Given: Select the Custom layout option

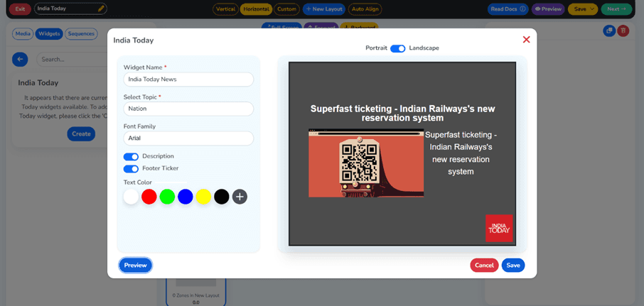Looking at the screenshot, I should click(286, 9).
